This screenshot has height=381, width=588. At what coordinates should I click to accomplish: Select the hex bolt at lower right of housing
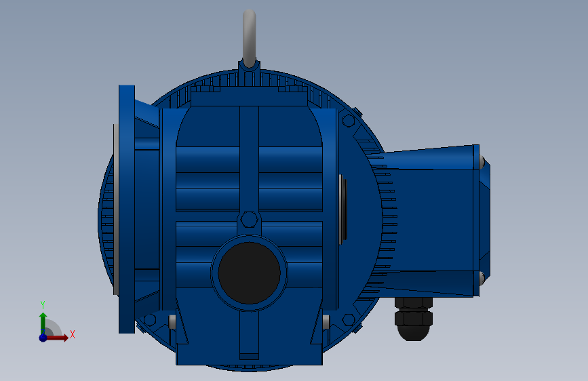[x=349, y=320]
